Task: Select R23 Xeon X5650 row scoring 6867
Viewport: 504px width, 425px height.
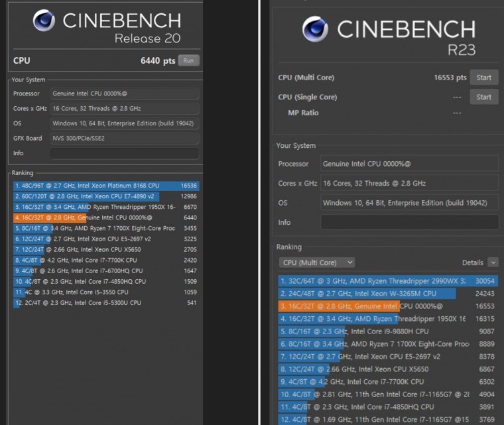Action: pyautogui.click(x=388, y=369)
